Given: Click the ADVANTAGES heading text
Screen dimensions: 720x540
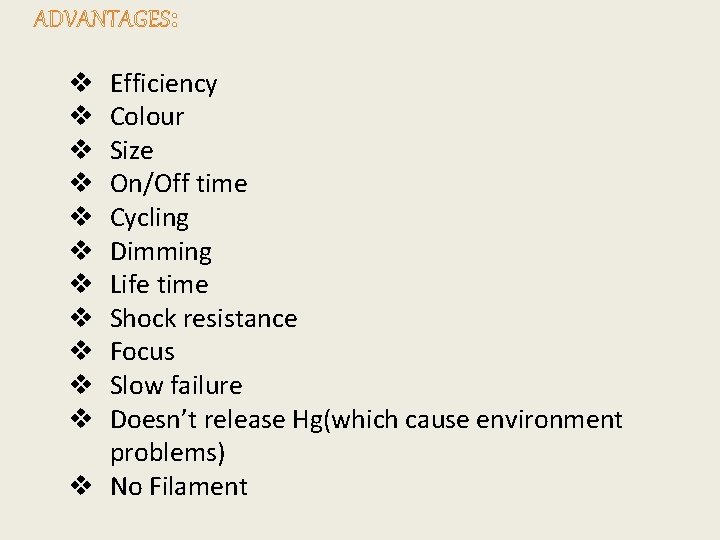Looking at the screenshot, I should [x=106, y=19].
